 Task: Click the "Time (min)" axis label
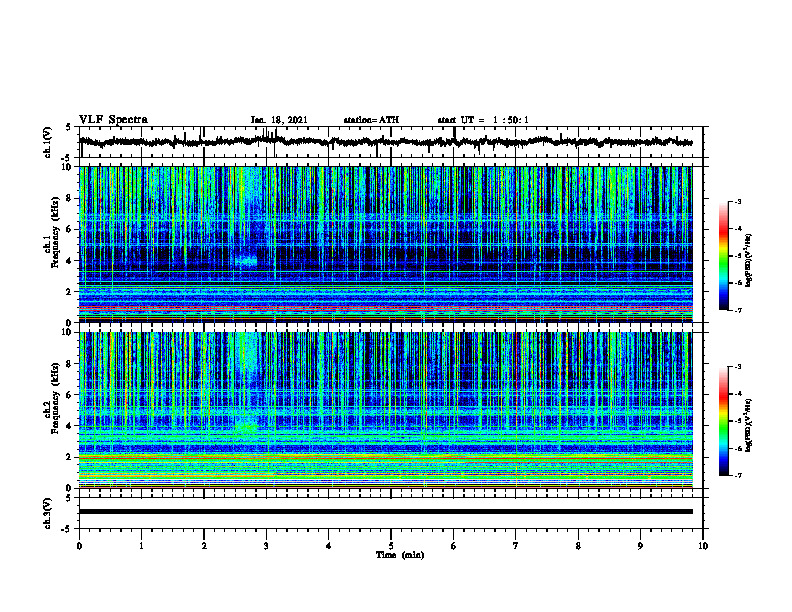(x=400, y=555)
